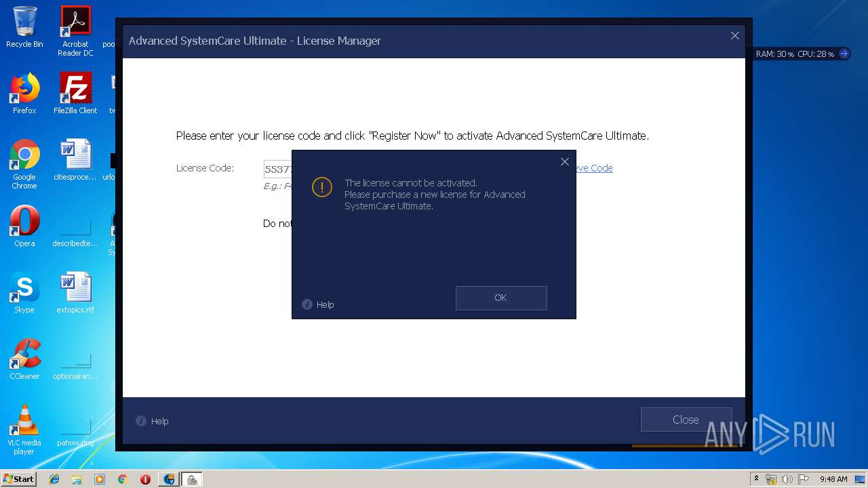This screenshot has width=868, height=488.
Task: Launch Chrome from the taskbar
Action: [122, 479]
